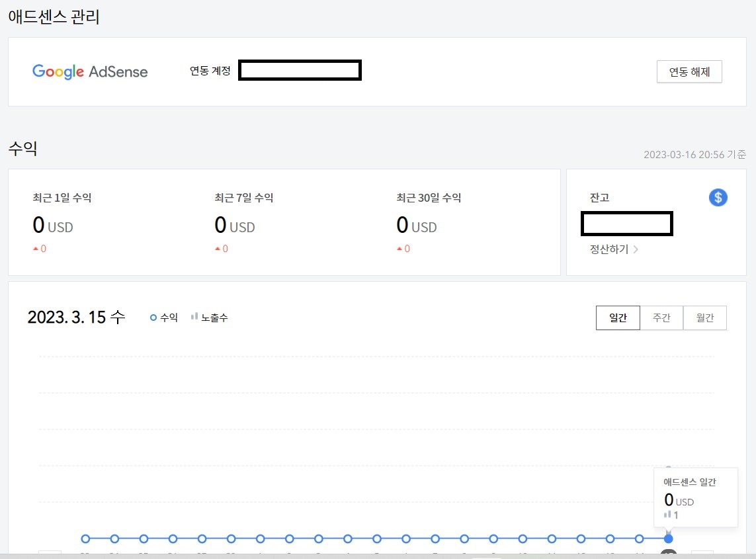Toggle the 노출수 series in the chart legend
Image resolution: width=756 pixels, height=559 pixels.
pos(210,317)
